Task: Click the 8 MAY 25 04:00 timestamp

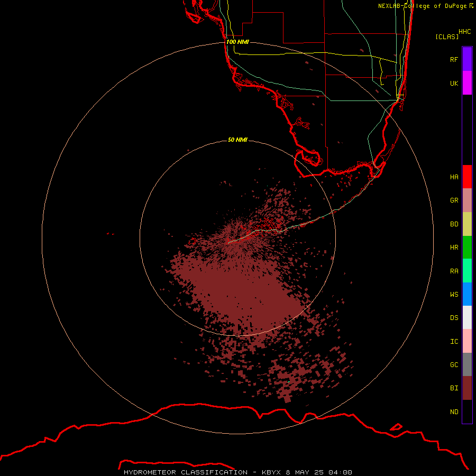Action: click(319, 472)
